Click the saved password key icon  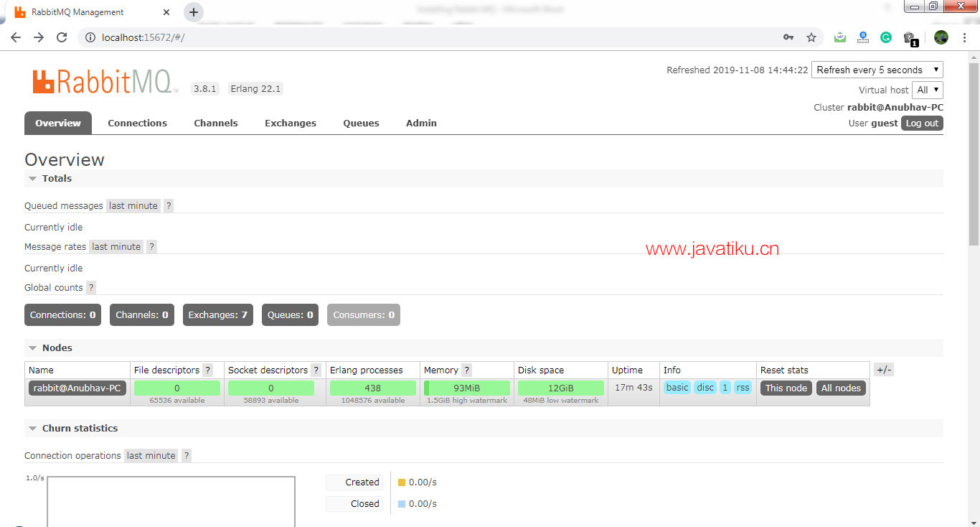coord(788,37)
